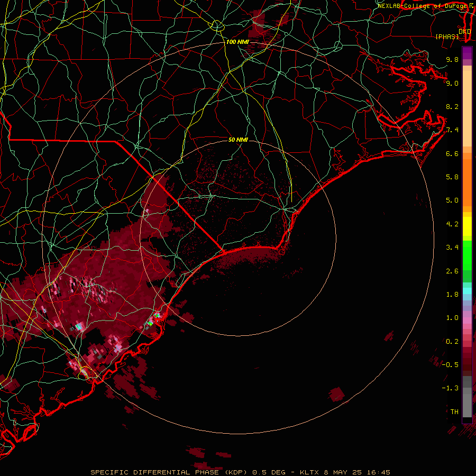Image resolution: width=476 pixels, height=476 pixels.
Task: Click the 9.0 value on the scale
Action: 452,83
